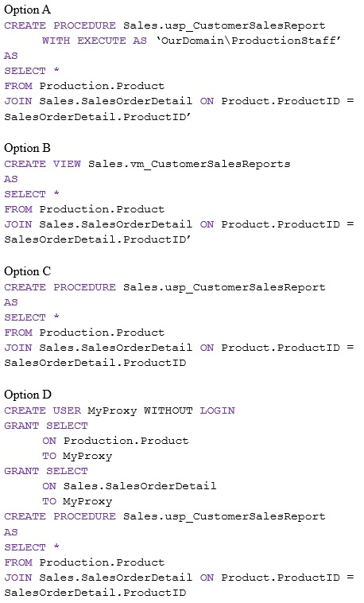Click the Option D heading
This screenshot has width=364, height=603.
click(28, 395)
